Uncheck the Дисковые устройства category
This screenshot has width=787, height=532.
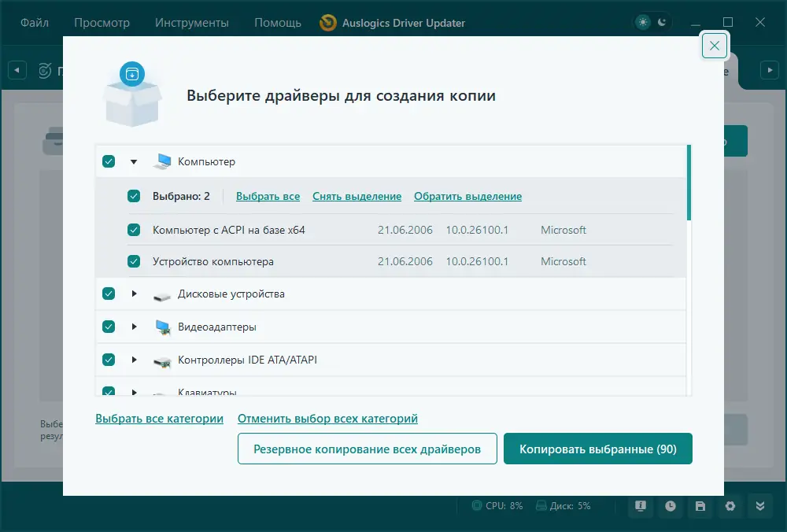click(109, 293)
